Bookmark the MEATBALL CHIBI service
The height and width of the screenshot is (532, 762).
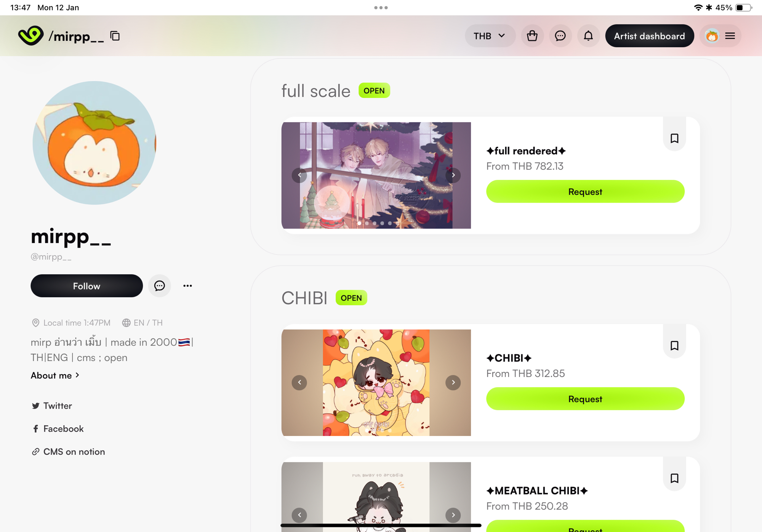674,478
